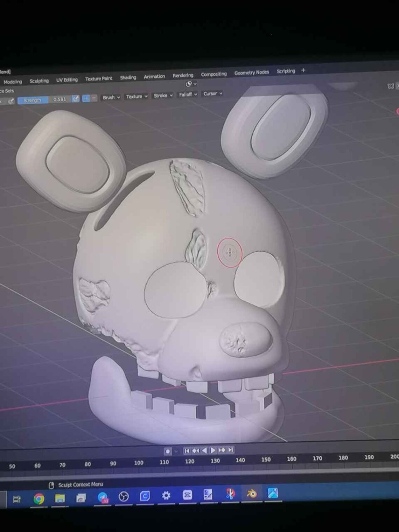Expand the Stroke settings dropdown
This screenshot has height=532, width=399.
point(163,95)
